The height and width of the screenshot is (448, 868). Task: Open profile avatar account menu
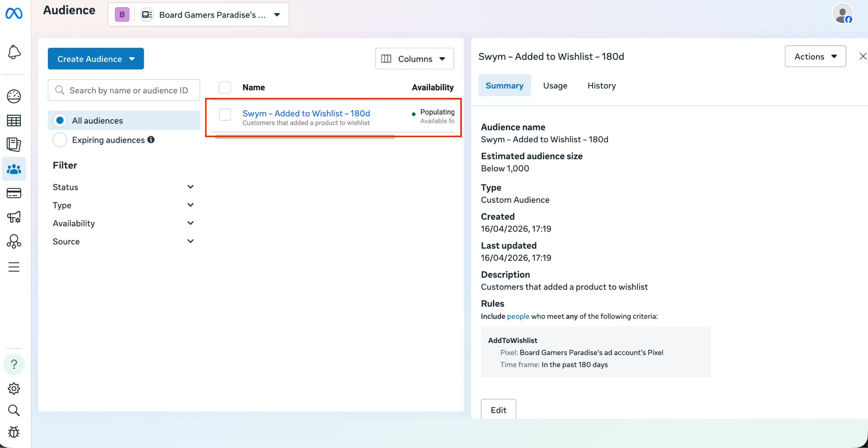[x=843, y=14]
